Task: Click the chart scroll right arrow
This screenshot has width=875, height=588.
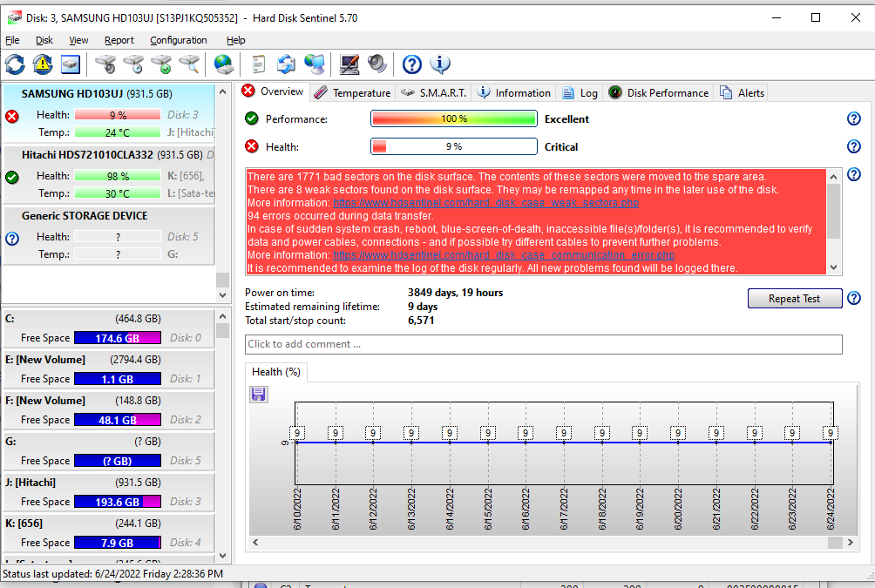Action: click(x=851, y=542)
